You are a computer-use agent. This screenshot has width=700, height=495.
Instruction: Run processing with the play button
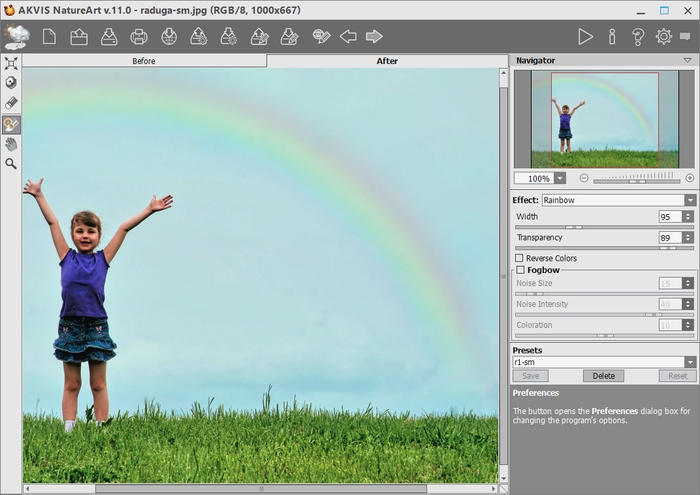(585, 37)
